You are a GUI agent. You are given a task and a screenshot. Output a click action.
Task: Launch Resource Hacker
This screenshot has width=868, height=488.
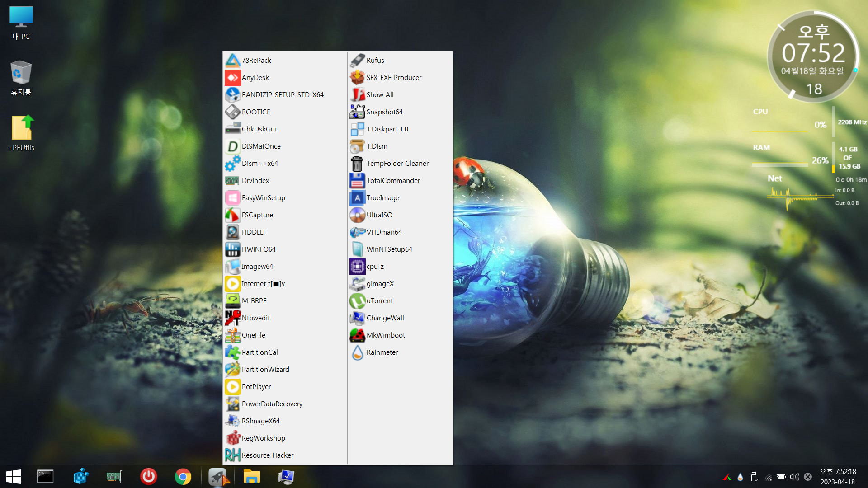point(285,455)
